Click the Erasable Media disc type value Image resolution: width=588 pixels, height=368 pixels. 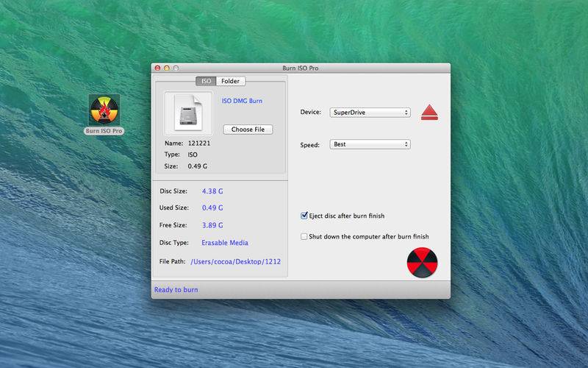(225, 243)
